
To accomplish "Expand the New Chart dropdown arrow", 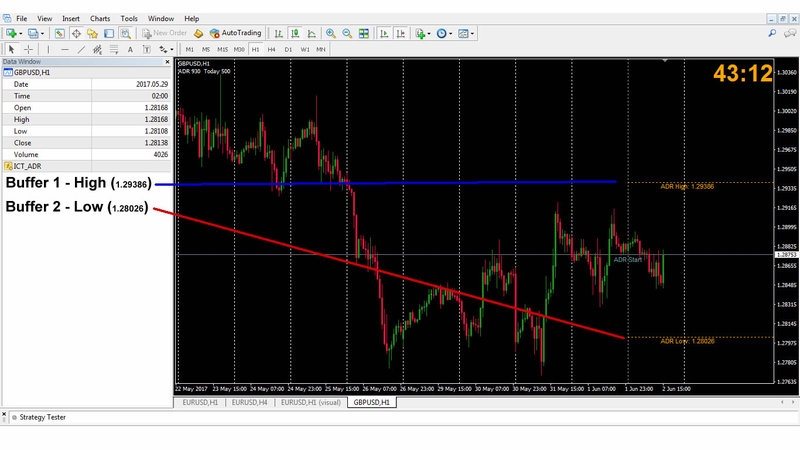I will click(20, 34).
